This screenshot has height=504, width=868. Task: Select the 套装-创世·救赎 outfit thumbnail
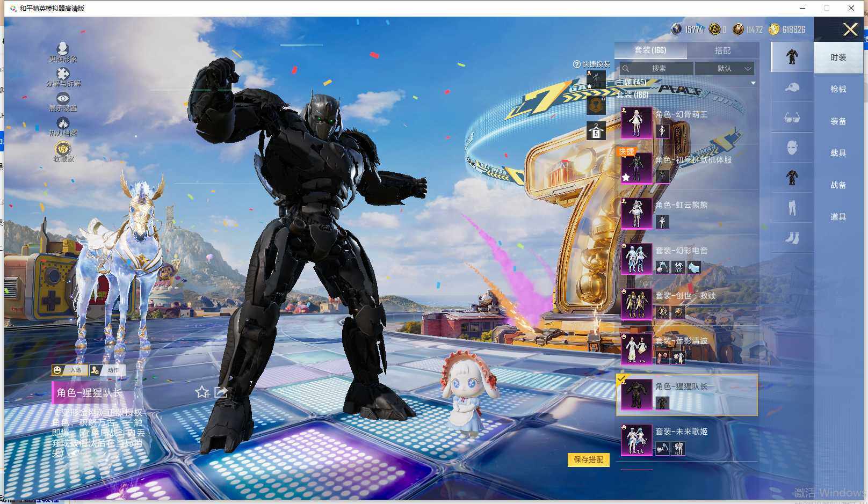(636, 304)
